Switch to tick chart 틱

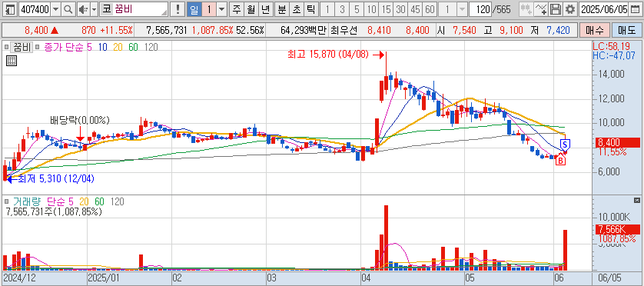(x=311, y=9)
